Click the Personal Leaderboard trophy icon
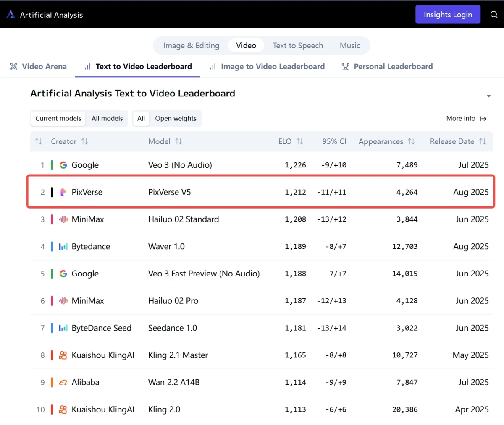This screenshot has height=425, width=504. (346, 66)
